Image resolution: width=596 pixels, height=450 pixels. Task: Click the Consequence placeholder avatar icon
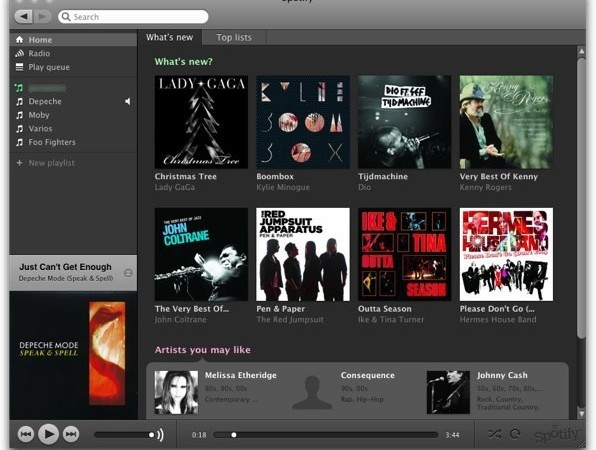click(312, 392)
